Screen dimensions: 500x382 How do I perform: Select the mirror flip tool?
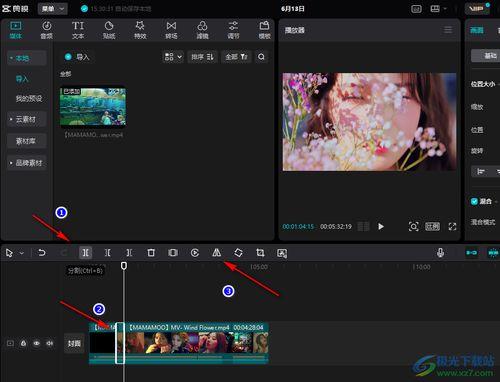(217, 253)
